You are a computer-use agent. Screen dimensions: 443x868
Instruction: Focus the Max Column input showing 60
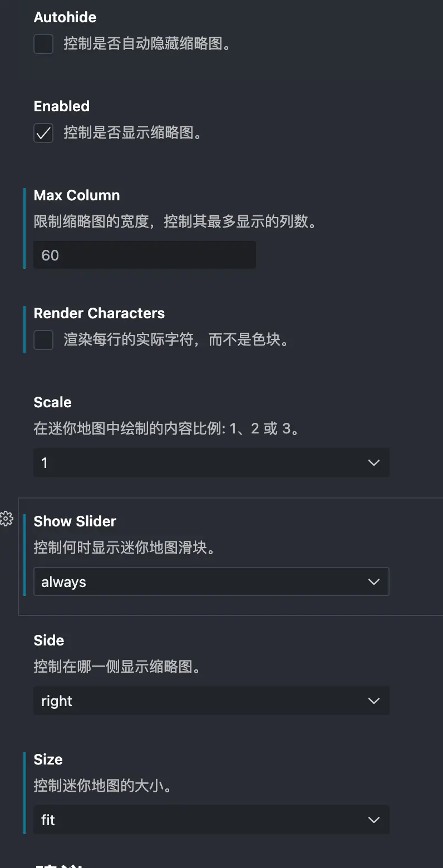click(x=145, y=255)
